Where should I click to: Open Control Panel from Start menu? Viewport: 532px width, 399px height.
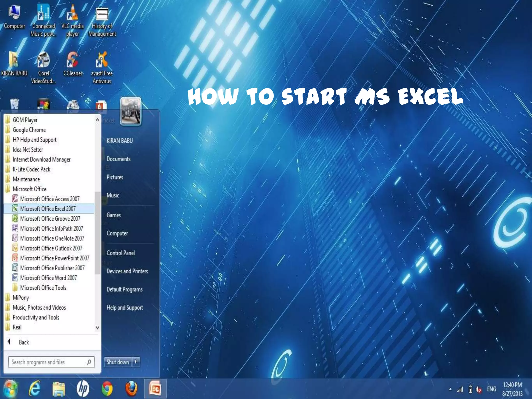(x=121, y=253)
